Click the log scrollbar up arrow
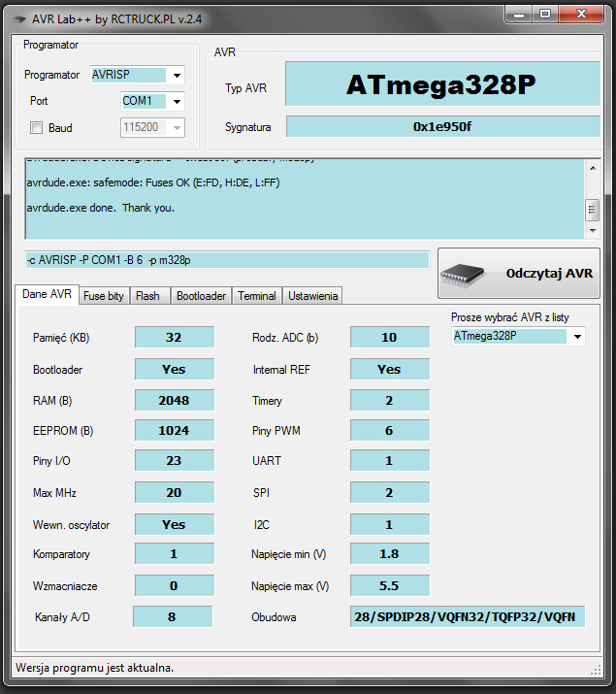This screenshot has height=694, width=616. pyautogui.click(x=593, y=168)
